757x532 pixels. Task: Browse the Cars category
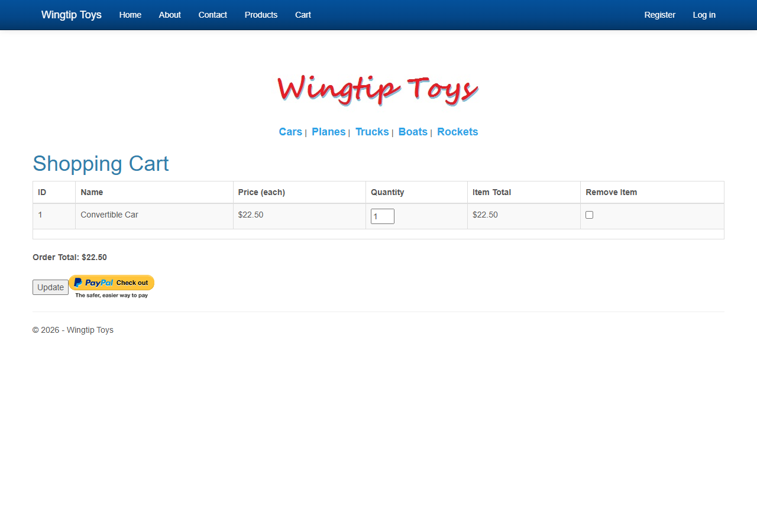click(290, 132)
